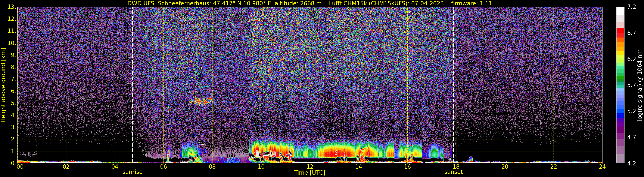The image size is (644, 177).
Task: Click the 'sunset' label below the axis
Action: (454, 172)
